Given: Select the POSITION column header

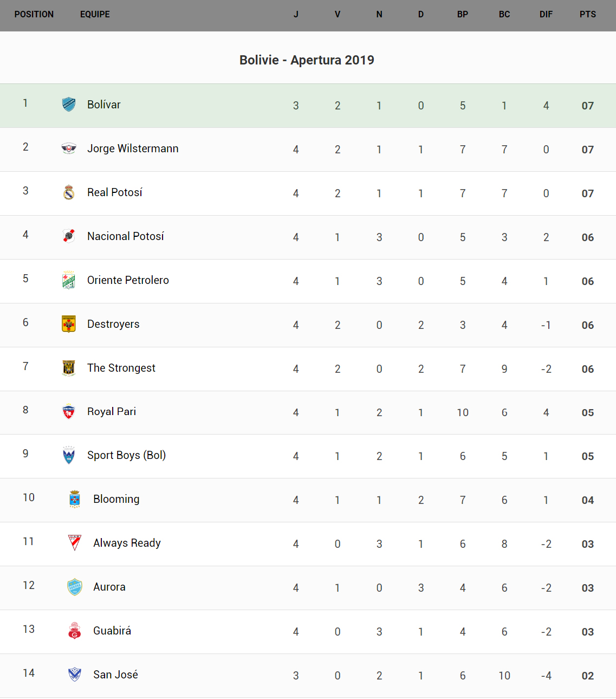Looking at the screenshot, I should point(34,15).
